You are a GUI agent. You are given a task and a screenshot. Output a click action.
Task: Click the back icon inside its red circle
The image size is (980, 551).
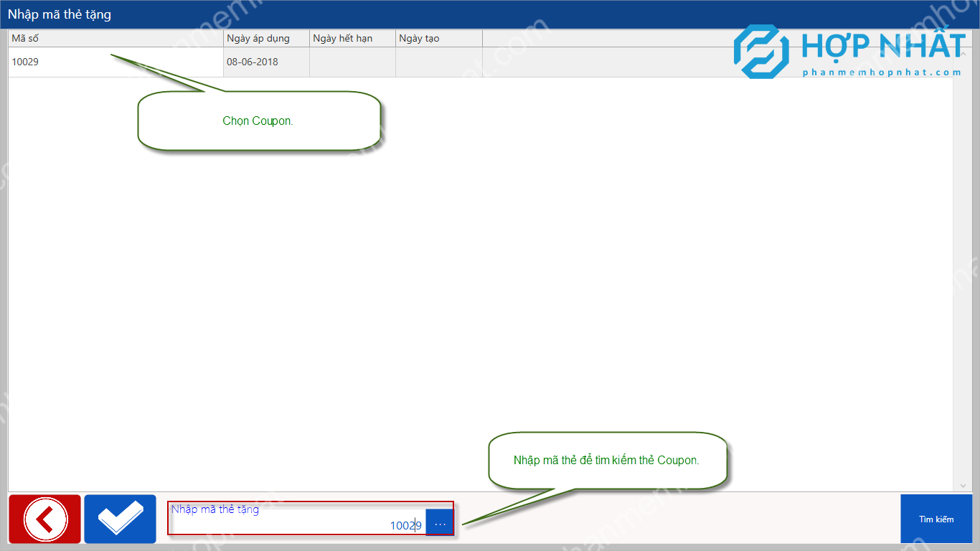44,519
